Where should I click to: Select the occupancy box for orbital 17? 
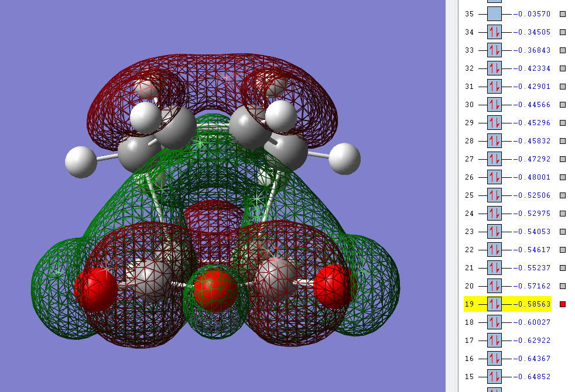point(494,341)
